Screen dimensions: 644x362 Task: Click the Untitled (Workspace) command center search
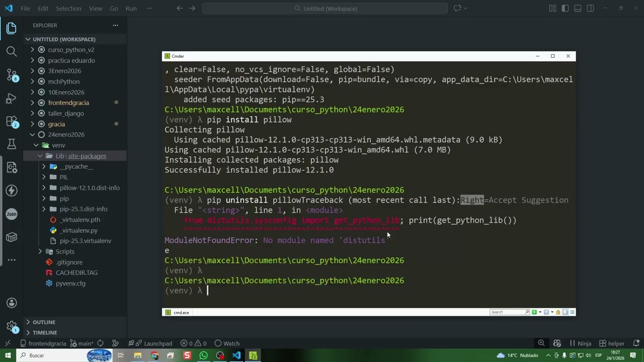point(325,9)
